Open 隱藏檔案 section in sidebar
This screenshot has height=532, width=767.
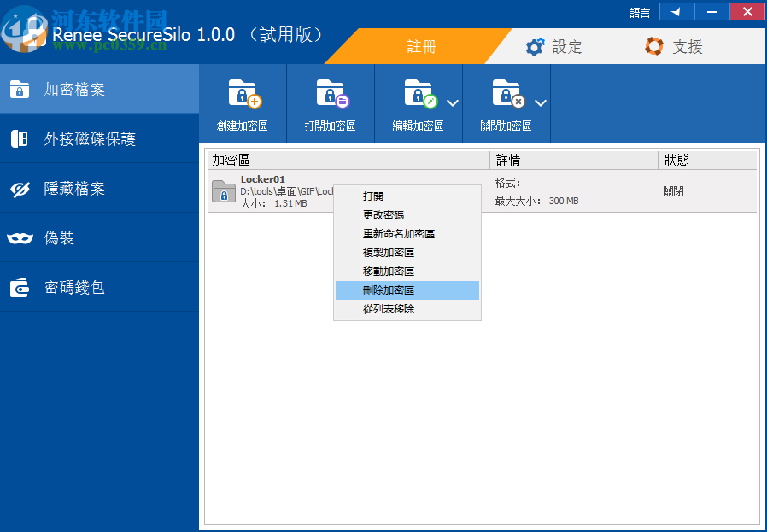pos(99,188)
